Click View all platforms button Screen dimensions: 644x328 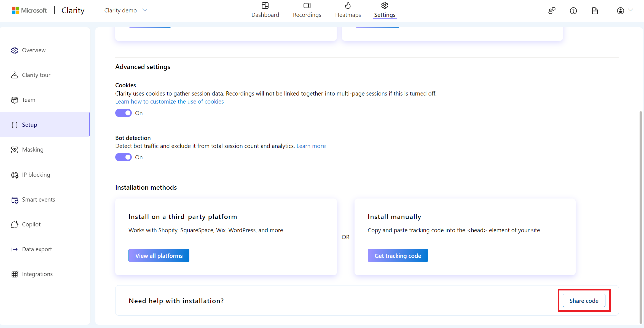[x=159, y=255]
